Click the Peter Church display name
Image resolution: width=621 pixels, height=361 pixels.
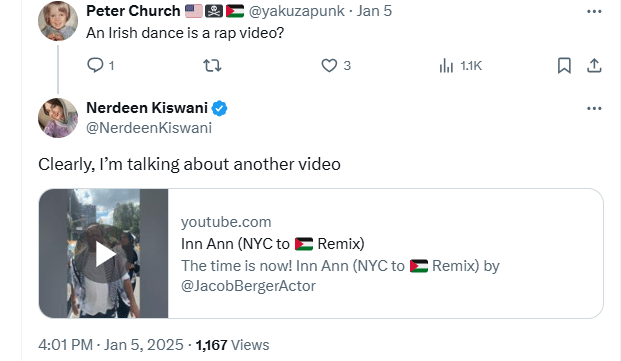coord(133,11)
